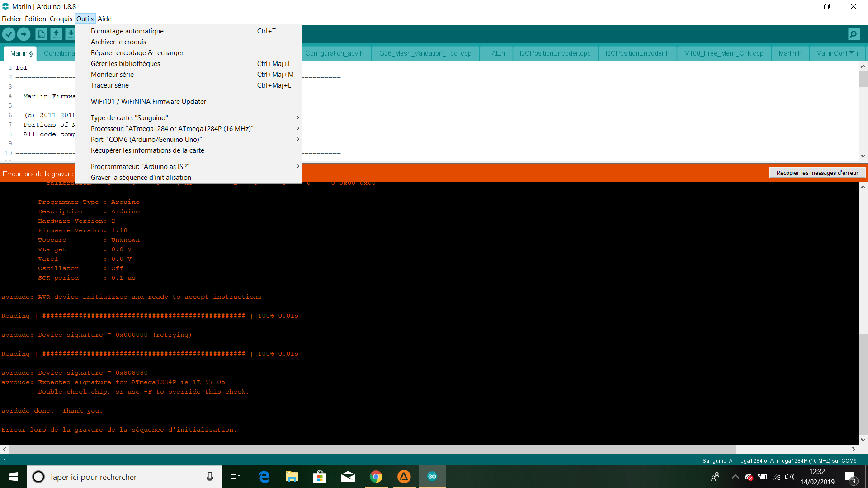Open Édition menu
The width and height of the screenshot is (868, 488).
click(x=35, y=19)
